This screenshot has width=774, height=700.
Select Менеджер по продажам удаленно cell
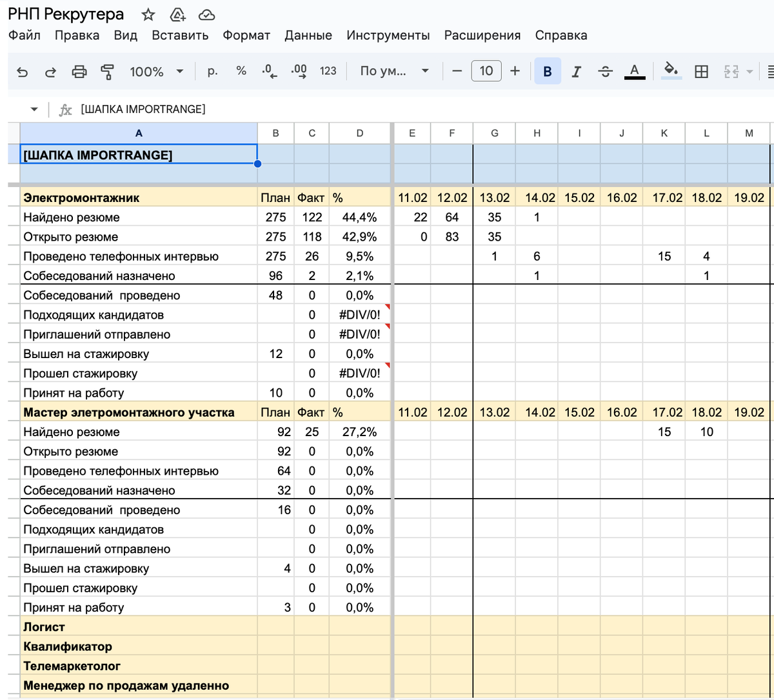(x=139, y=686)
